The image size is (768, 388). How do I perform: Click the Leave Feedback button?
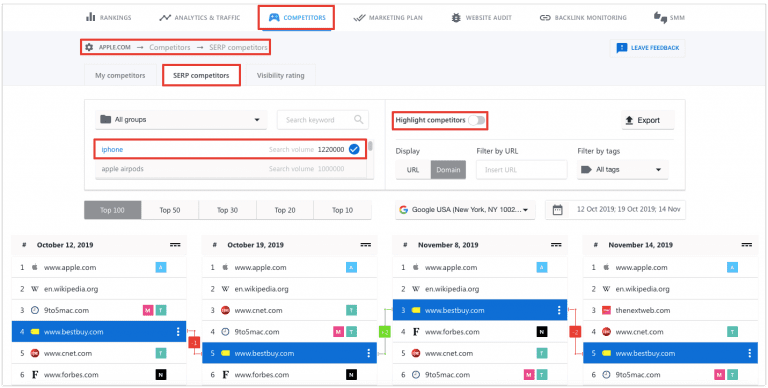point(648,48)
